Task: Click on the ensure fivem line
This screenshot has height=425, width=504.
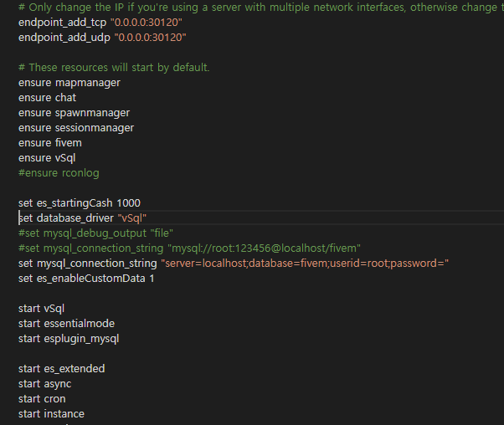Action: 50,143
